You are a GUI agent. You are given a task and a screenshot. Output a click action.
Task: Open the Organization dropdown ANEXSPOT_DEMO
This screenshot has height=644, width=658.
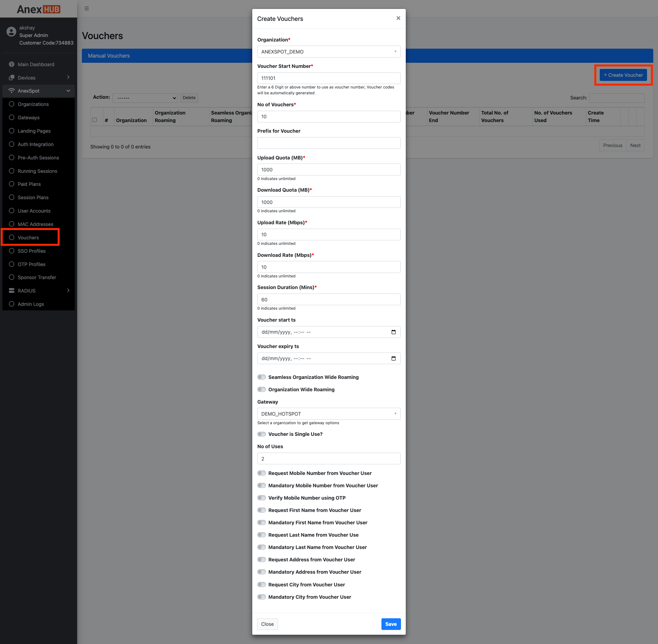[329, 52]
